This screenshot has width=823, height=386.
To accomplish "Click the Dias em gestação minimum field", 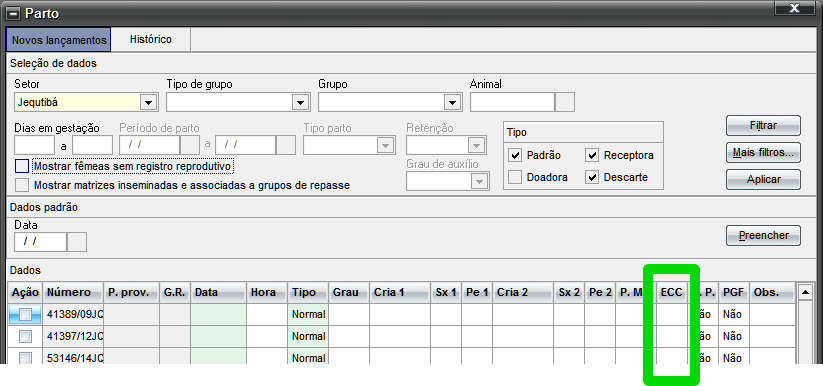I will pyautogui.click(x=35, y=145).
